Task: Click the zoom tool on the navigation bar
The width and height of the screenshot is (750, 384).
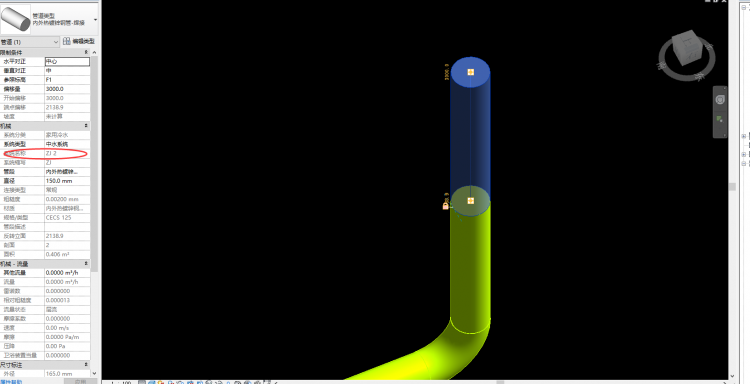Action: tap(720, 119)
